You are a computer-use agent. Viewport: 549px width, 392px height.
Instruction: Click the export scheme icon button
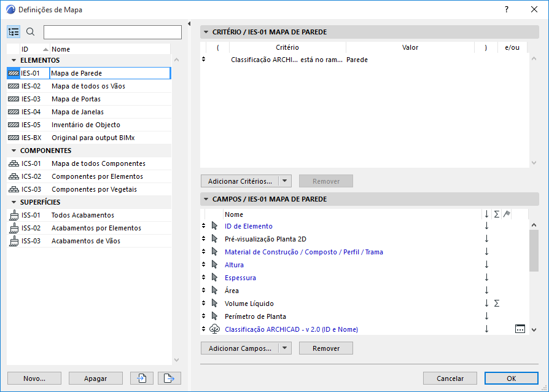(169, 378)
